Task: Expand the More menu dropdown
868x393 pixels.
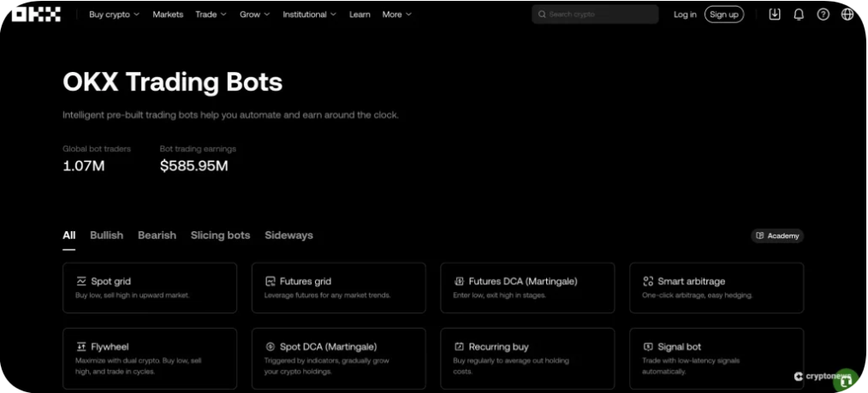Action: 397,15
